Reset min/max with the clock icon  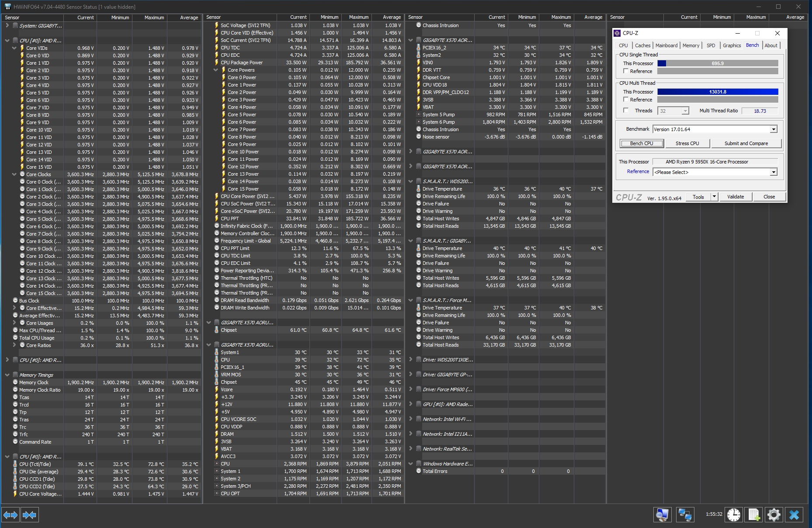pos(734,515)
